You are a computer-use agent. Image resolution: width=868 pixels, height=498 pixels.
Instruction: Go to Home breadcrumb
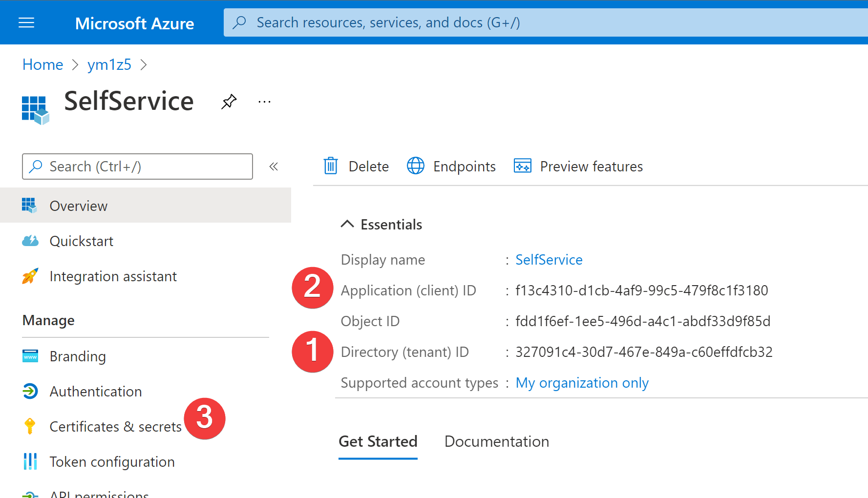43,64
